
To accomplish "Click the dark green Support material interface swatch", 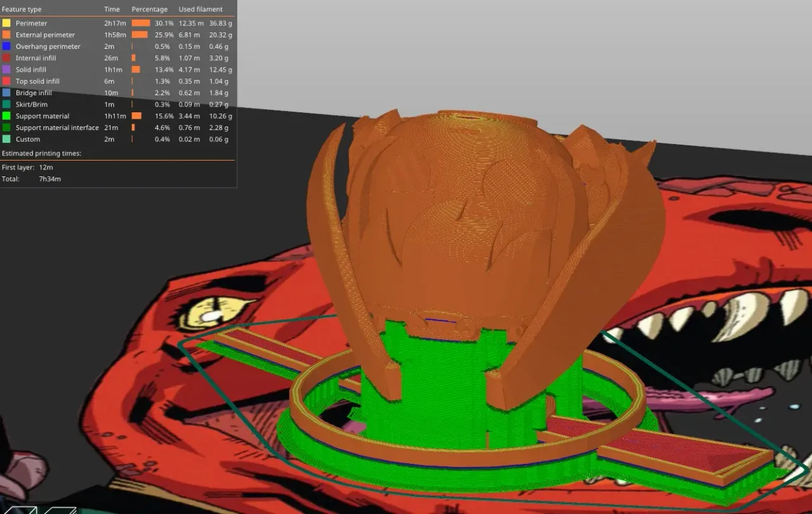I will (x=6, y=128).
